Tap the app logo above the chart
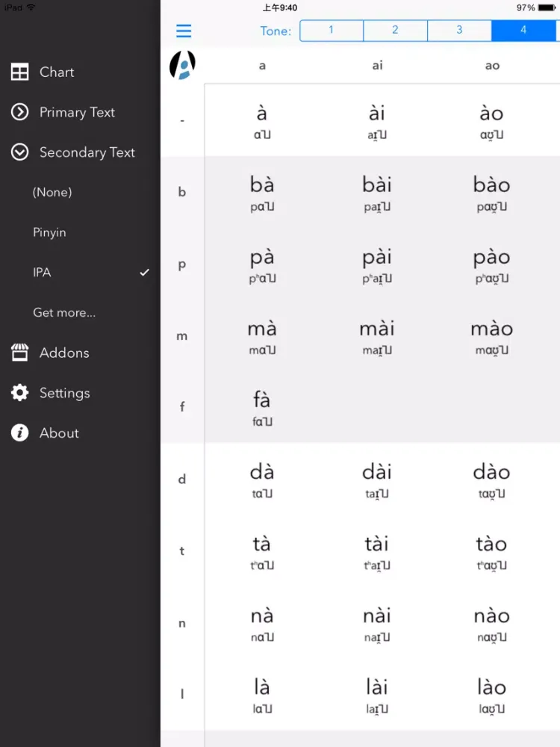Image resolution: width=560 pixels, height=747 pixels. (182, 65)
